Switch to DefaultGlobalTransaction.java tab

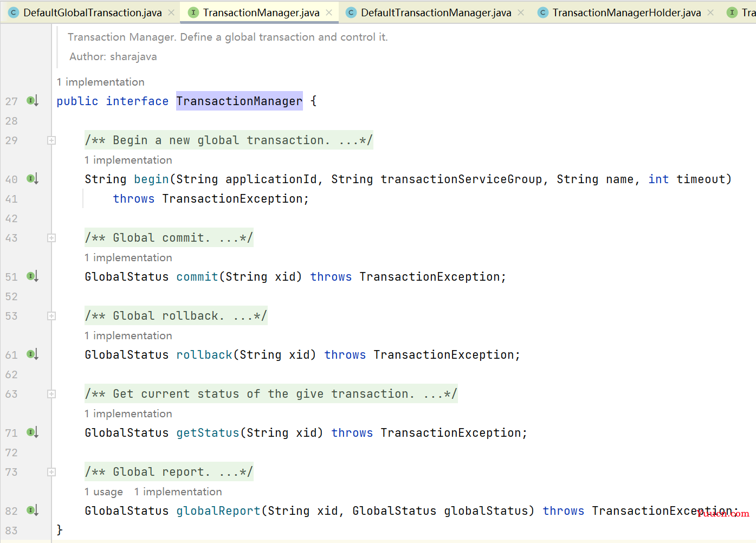93,12
